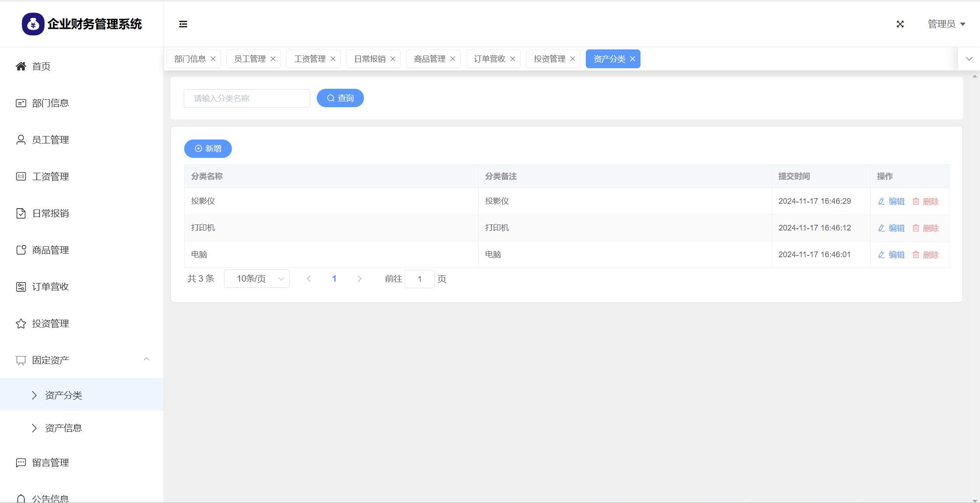Click the home icon for 首页

21,66
